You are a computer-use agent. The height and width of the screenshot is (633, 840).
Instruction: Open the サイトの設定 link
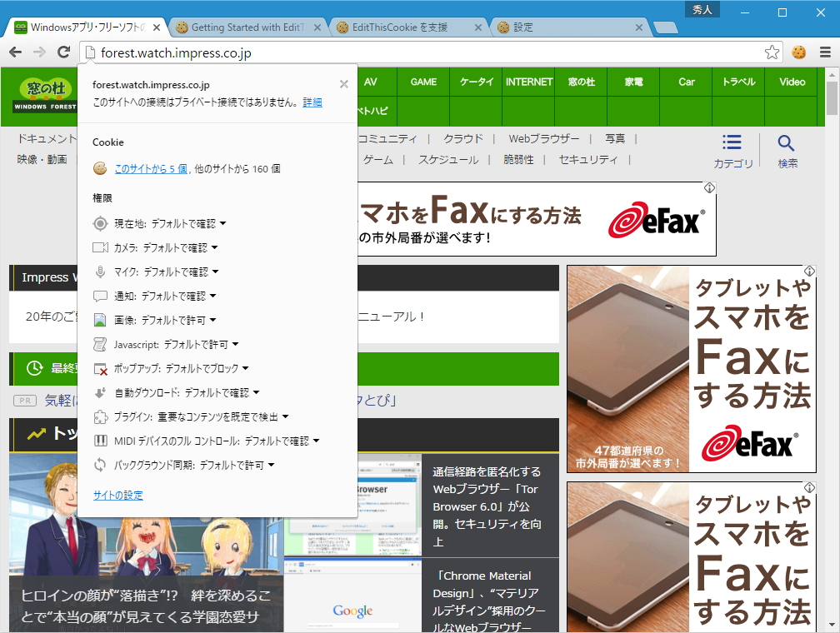[117, 496]
